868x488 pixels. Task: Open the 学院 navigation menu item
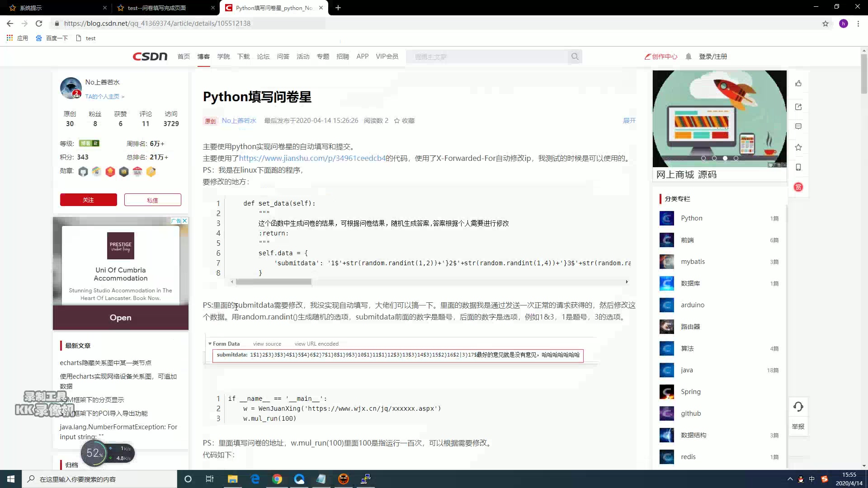(223, 56)
